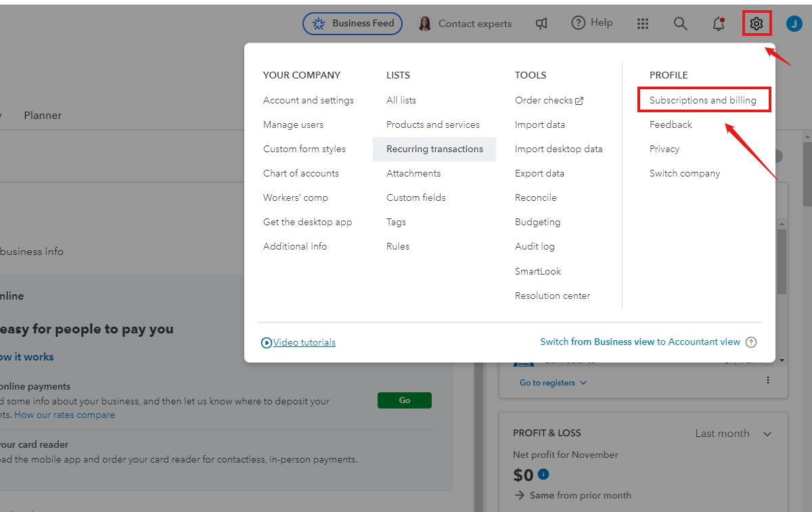Screen dimensions: 812x512
Task: Select Recurring transactions from Lists
Action: coord(434,149)
